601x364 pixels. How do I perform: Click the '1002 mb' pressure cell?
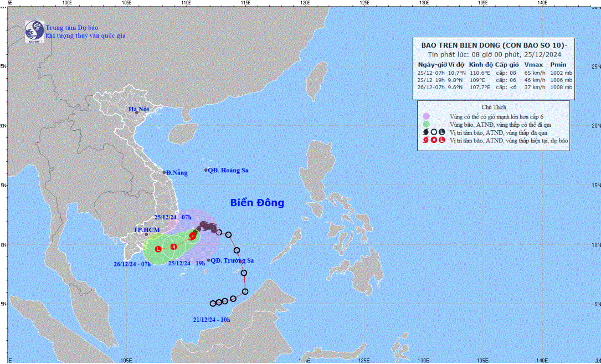tap(561, 73)
